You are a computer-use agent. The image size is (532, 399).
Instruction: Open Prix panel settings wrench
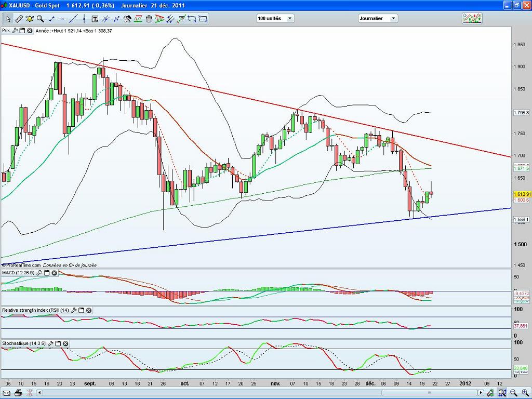click(15, 31)
